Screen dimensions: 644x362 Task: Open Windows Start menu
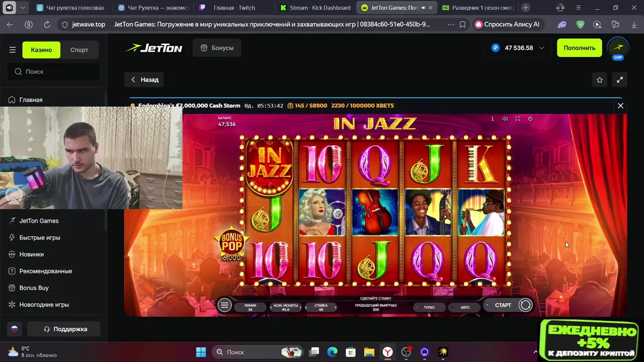(201, 352)
